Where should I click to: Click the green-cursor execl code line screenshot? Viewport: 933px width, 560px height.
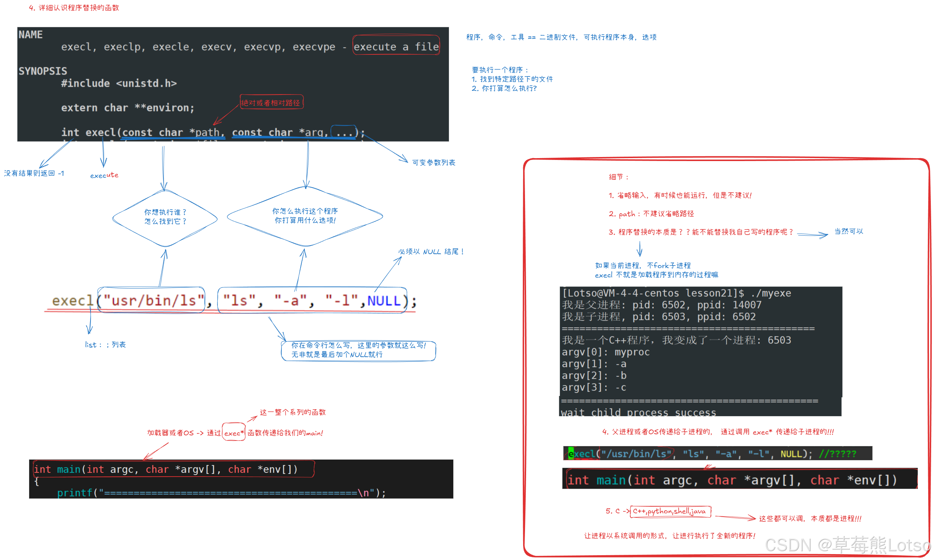tap(717, 454)
